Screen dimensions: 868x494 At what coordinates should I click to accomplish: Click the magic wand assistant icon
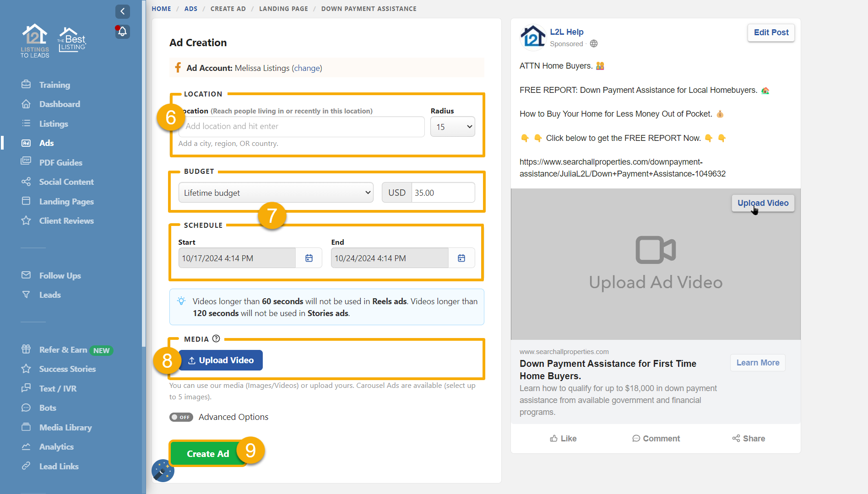point(163,471)
